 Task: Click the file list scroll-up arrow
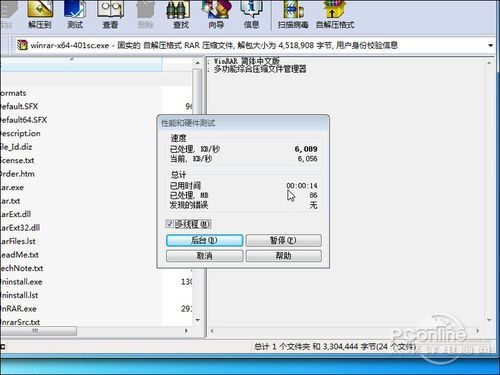(x=198, y=63)
